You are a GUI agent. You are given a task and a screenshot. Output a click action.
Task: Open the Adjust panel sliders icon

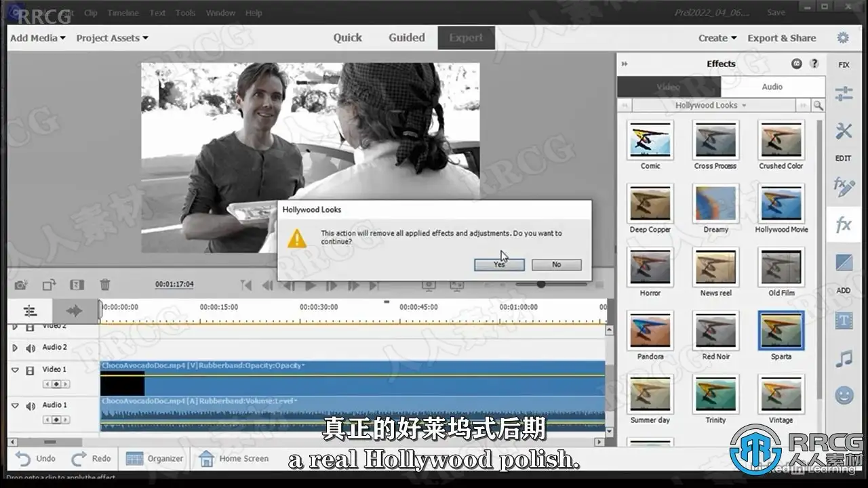point(844,94)
